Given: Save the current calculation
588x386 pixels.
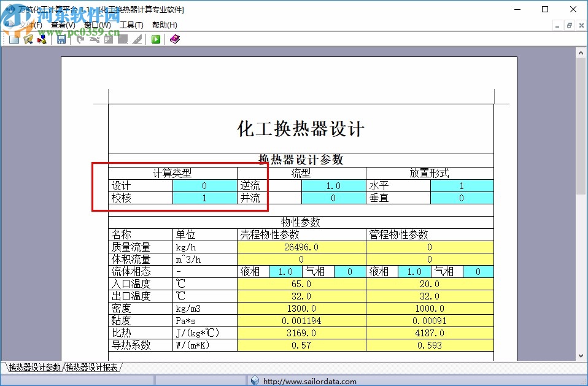Looking at the screenshot, I should pos(61,39).
